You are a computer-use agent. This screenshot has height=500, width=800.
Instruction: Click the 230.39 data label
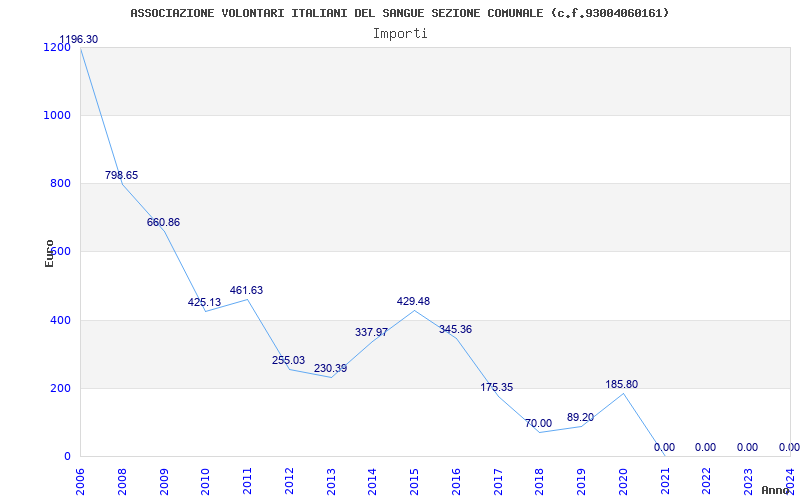pyautogui.click(x=330, y=368)
